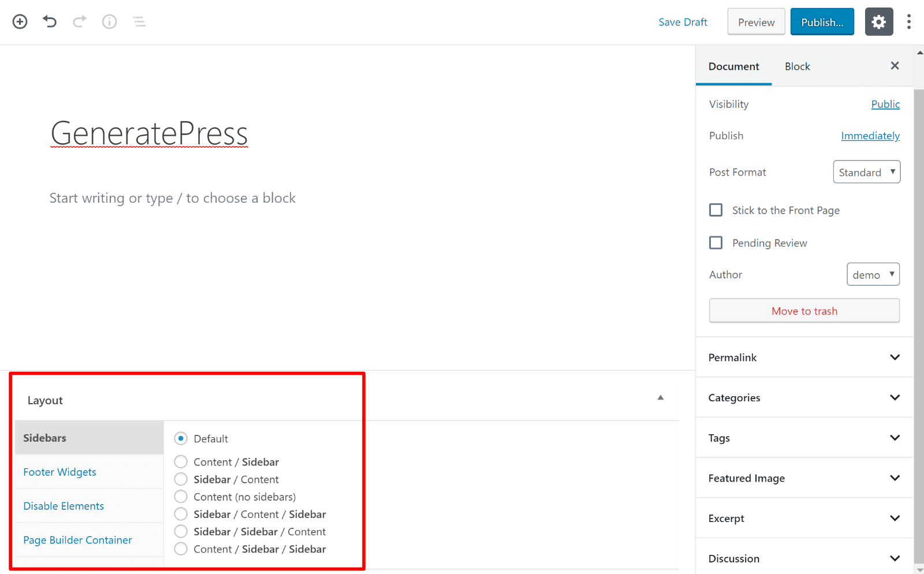Open the block navigation list icon
The height and width of the screenshot is (574, 924).
pyautogui.click(x=139, y=22)
